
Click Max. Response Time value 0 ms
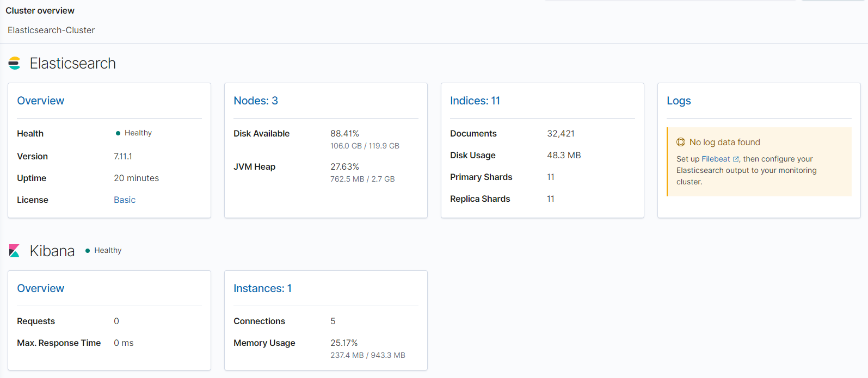[x=124, y=343]
